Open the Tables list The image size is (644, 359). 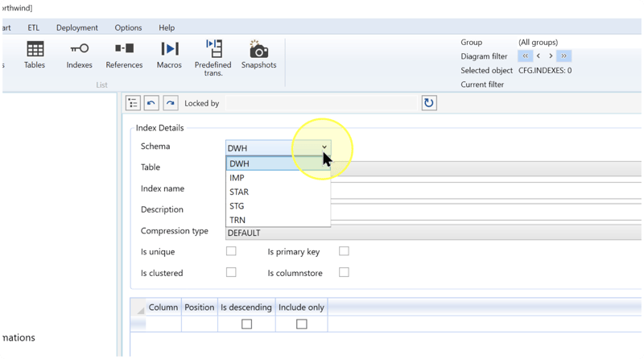coord(35,55)
